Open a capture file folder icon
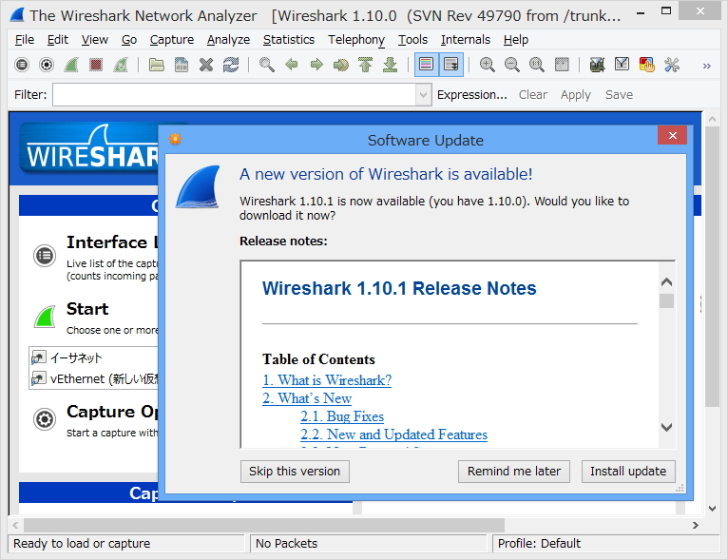 coord(157,65)
